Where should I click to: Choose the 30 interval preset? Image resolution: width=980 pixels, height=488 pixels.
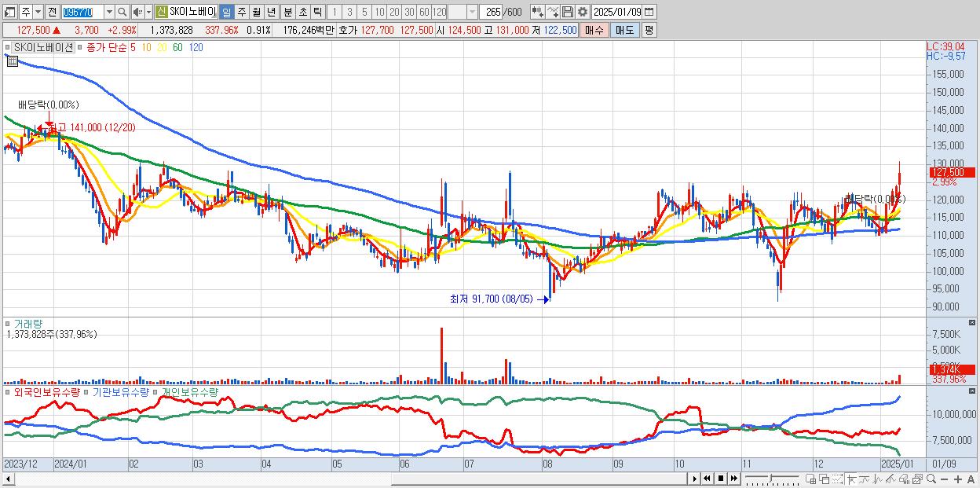click(409, 12)
